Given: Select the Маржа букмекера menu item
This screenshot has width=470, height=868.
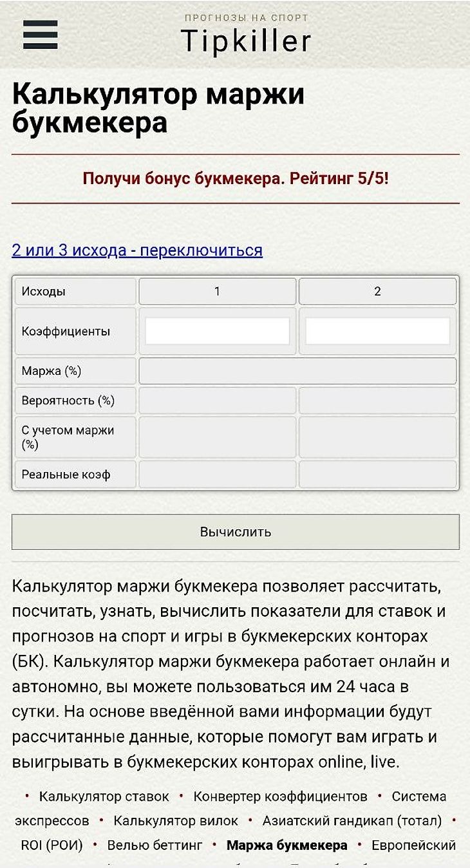Looking at the screenshot, I should coord(287,845).
